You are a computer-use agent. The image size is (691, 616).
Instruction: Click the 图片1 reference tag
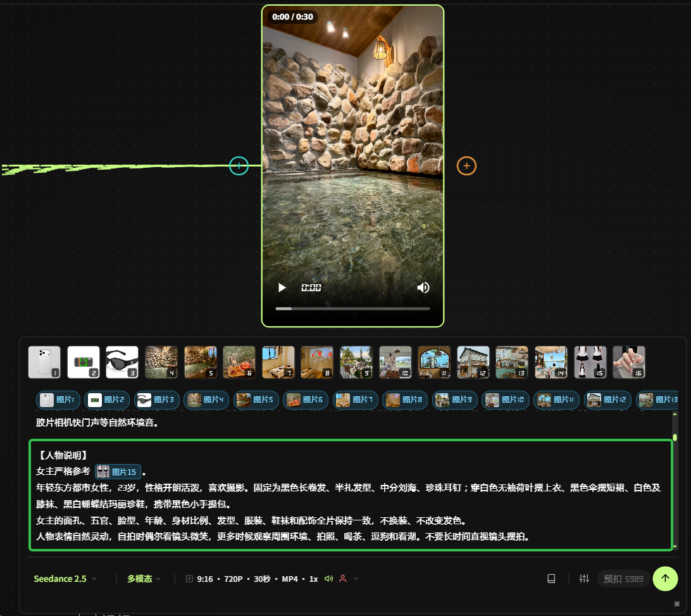point(58,400)
